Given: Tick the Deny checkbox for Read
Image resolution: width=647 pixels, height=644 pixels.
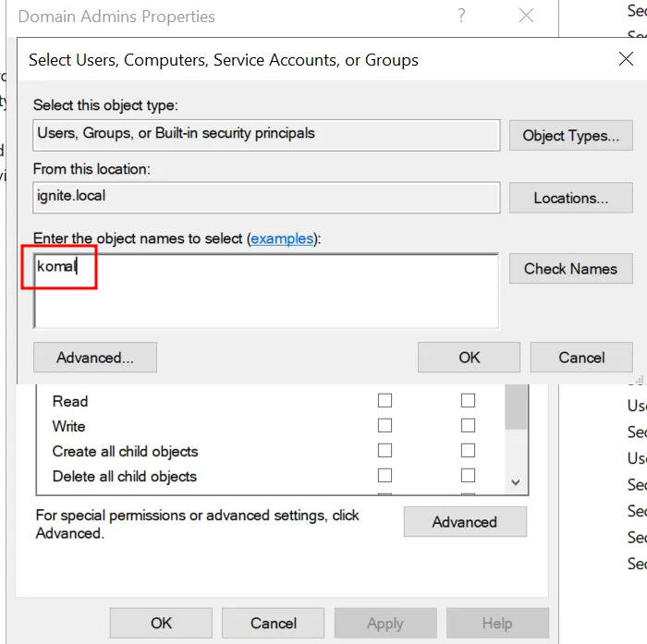Looking at the screenshot, I should point(468,401).
